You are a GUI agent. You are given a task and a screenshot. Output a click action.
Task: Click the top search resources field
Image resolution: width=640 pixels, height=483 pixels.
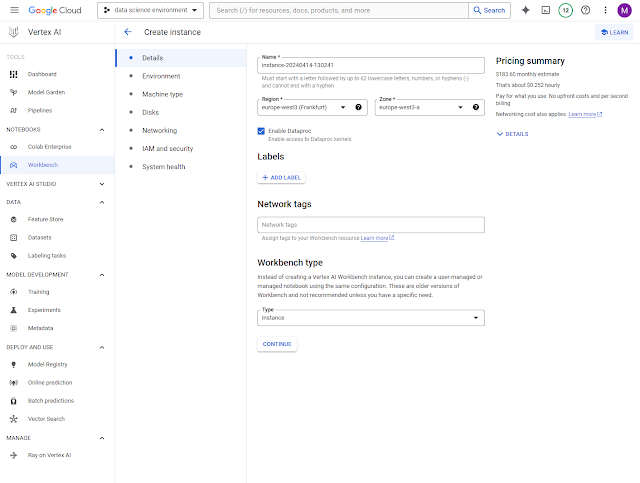pos(339,10)
